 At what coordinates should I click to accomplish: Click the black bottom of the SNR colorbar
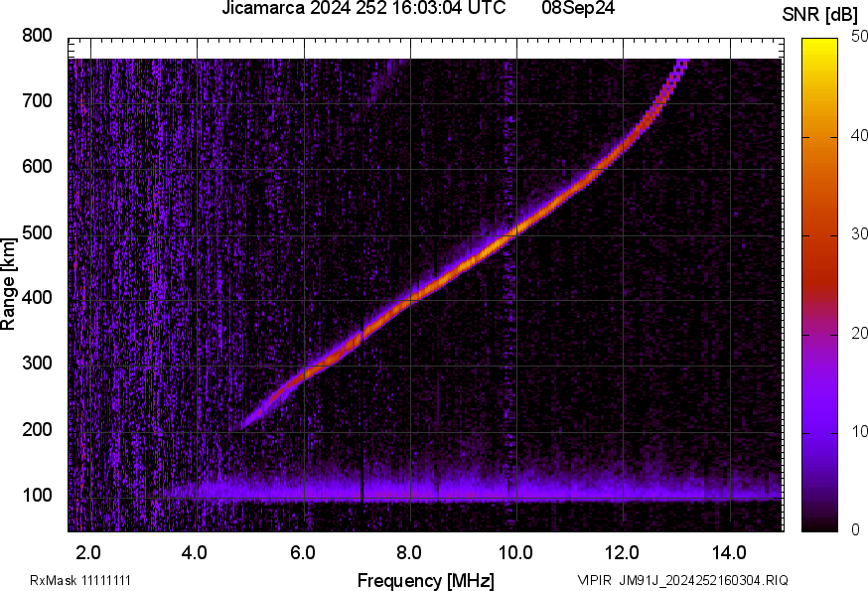(819, 525)
